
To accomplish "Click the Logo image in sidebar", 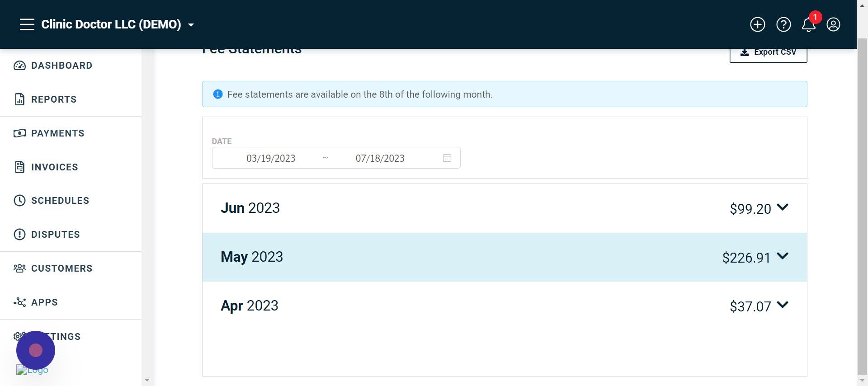I will tap(32, 370).
